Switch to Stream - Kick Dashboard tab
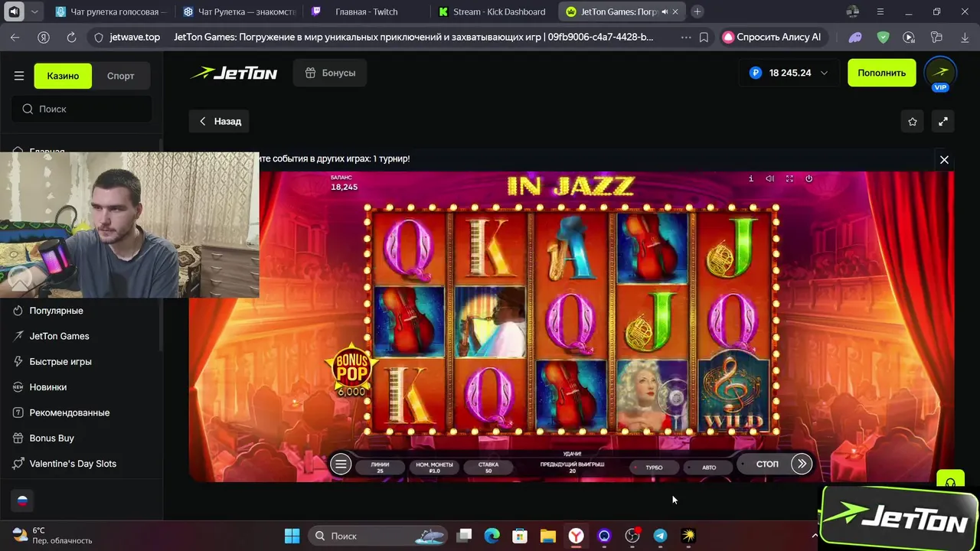Screen dimensions: 980x551 pos(494,11)
